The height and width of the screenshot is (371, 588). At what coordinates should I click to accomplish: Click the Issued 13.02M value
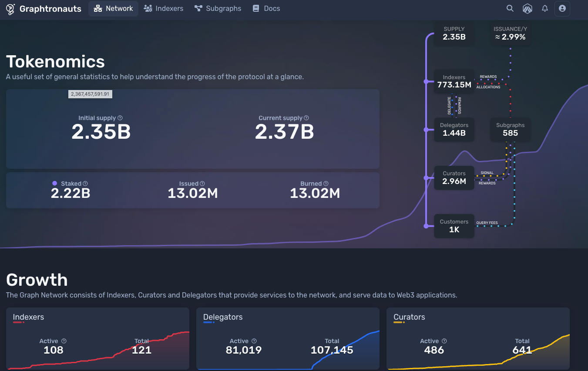(193, 193)
